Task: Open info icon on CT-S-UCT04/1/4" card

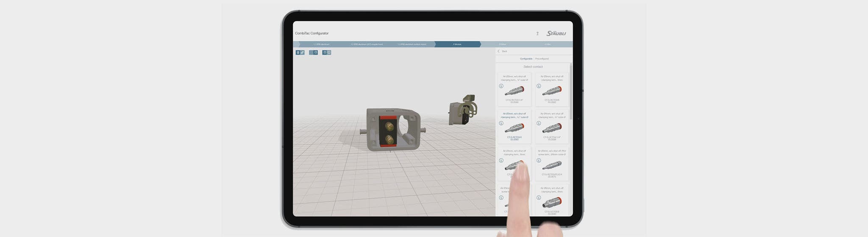Action: (539, 123)
